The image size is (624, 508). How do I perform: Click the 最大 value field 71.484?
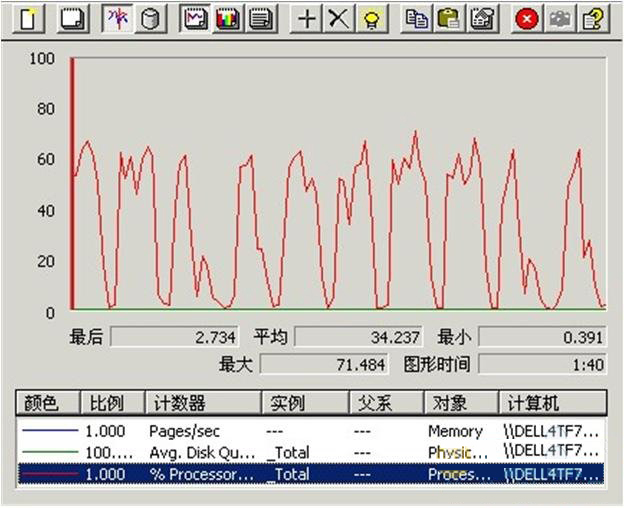[324, 364]
